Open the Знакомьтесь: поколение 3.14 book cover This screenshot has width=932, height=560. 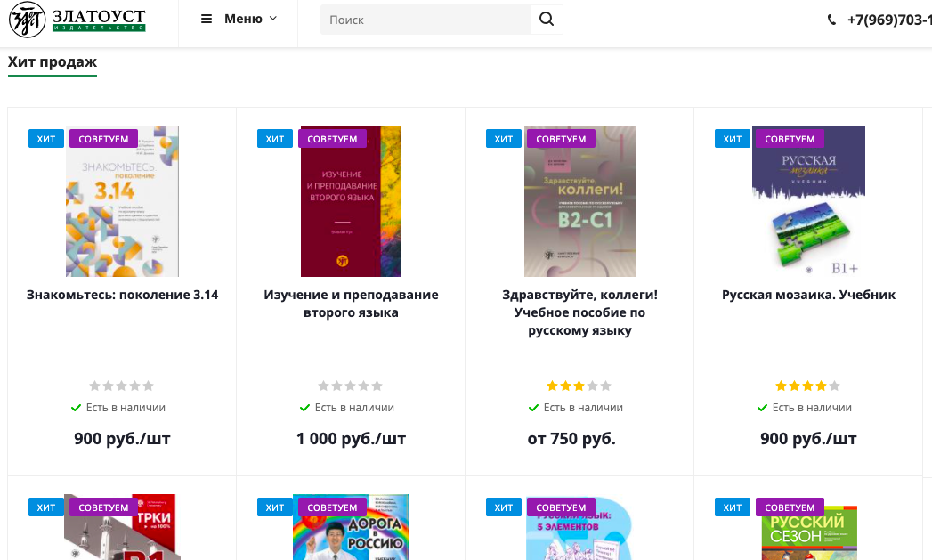click(122, 201)
